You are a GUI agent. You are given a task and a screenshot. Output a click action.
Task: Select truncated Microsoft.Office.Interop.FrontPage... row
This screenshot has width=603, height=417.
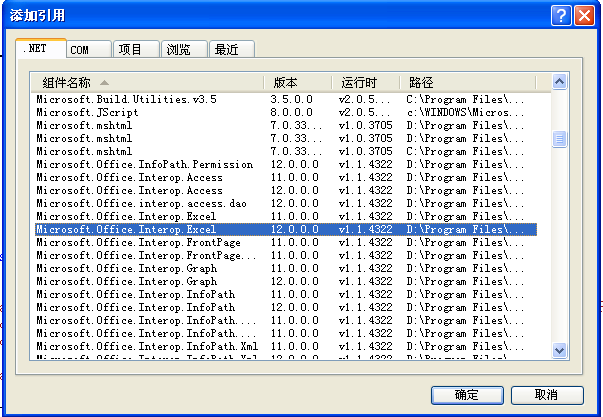[x=286, y=255]
